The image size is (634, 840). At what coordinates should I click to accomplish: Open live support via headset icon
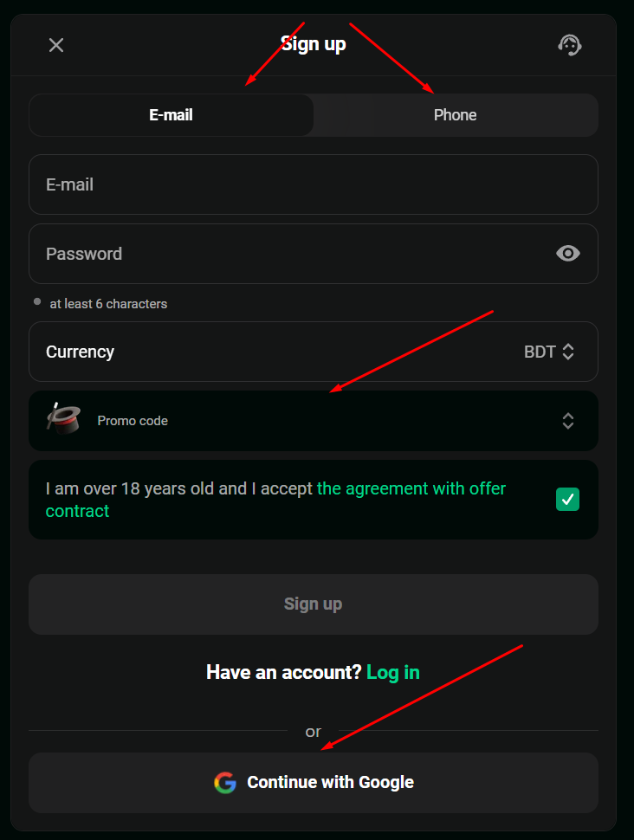click(569, 45)
